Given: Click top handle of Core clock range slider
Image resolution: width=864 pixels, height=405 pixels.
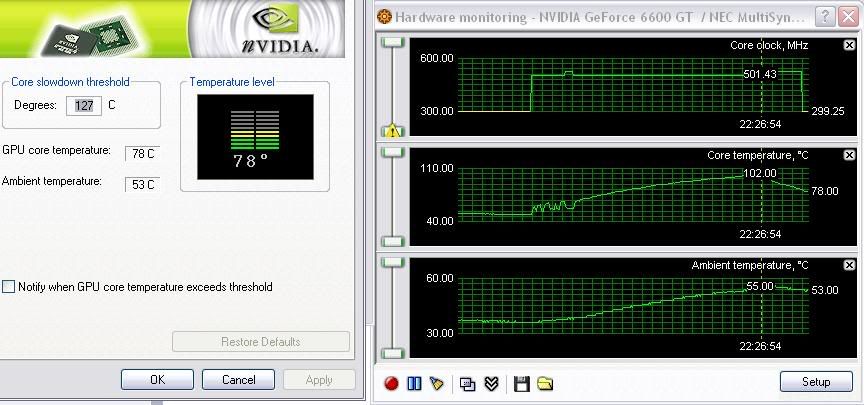Looking at the screenshot, I should [x=392, y=42].
